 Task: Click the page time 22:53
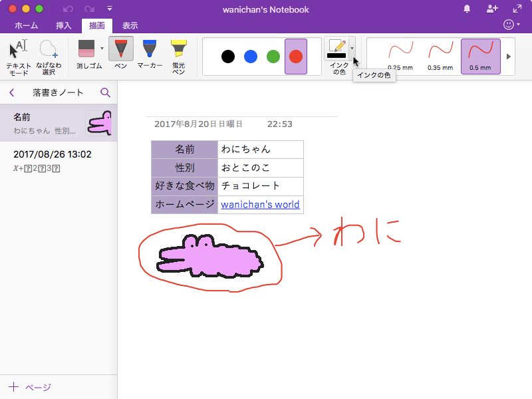click(279, 124)
